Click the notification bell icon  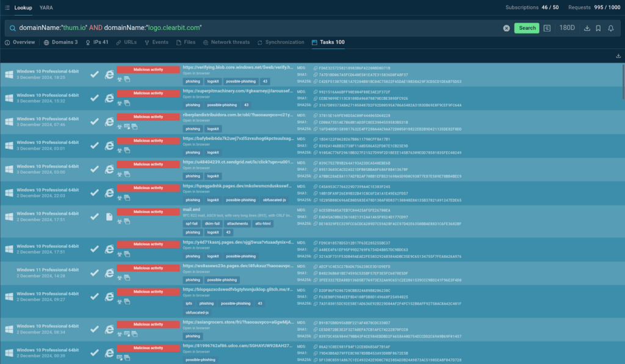[611, 28]
